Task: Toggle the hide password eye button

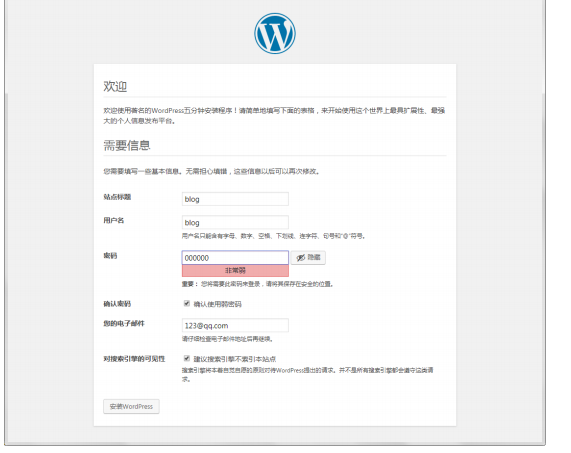Action: [308, 257]
